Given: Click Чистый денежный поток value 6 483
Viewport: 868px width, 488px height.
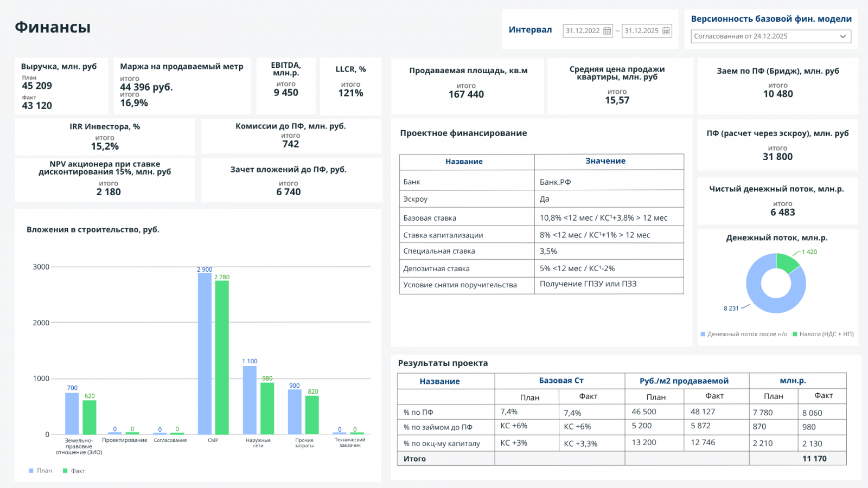Looking at the screenshot, I should pyautogui.click(x=783, y=213).
